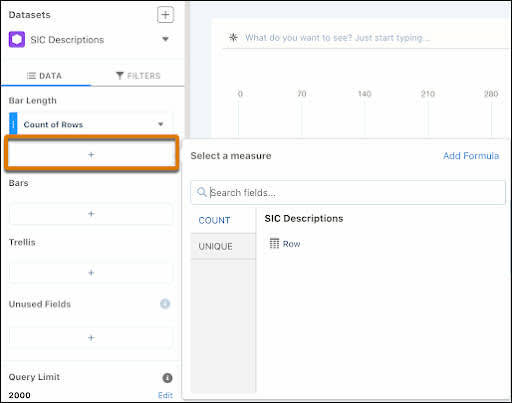
Task: Click the Unused Fields info icon
Action: [x=165, y=304]
